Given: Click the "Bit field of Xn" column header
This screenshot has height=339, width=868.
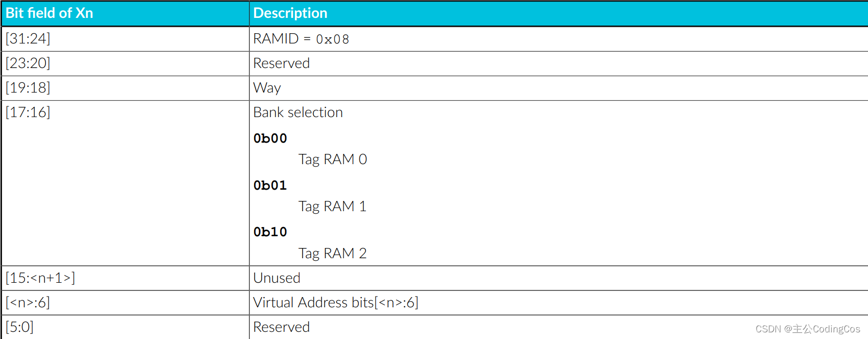Looking at the screenshot, I should click(x=50, y=13).
